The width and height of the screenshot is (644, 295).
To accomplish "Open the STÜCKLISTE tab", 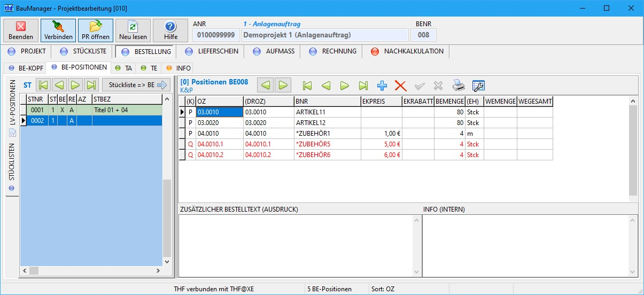I will point(83,51).
